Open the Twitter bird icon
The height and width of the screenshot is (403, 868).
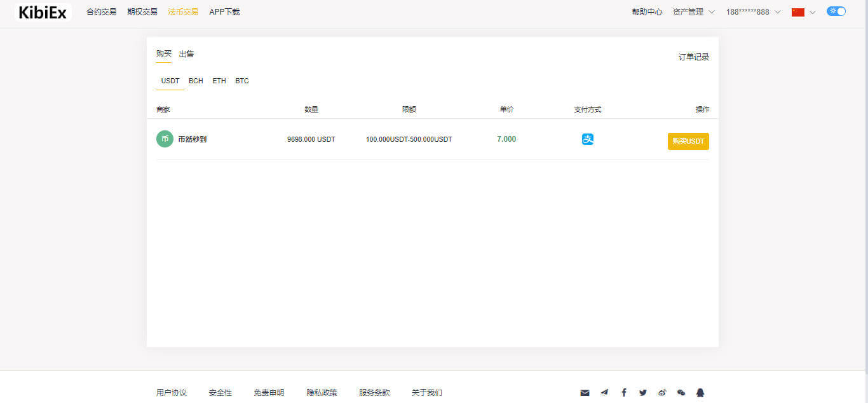click(643, 393)
